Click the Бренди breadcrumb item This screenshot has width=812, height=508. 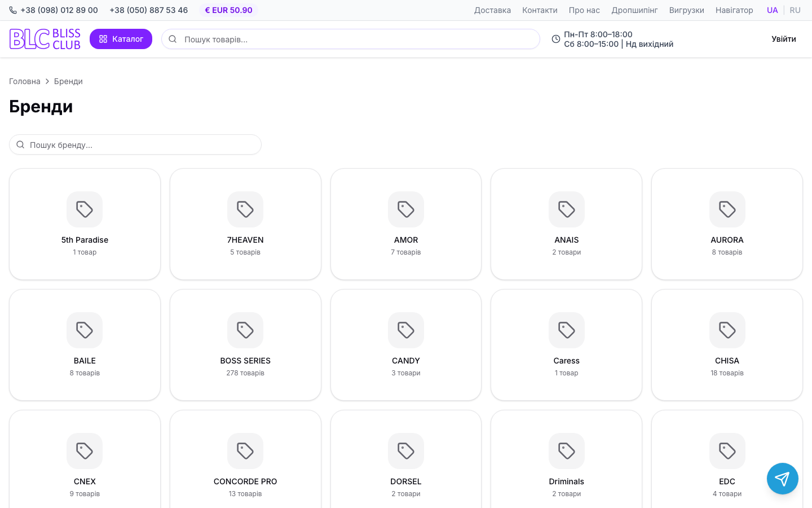[68, 81]
